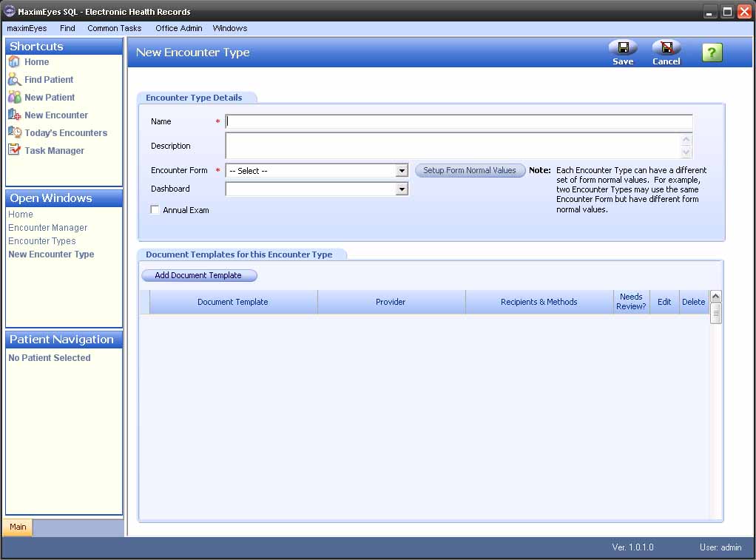Select the Main tab at bottom
This screenshot has height=560, width=756.
[x=18, y=527]
